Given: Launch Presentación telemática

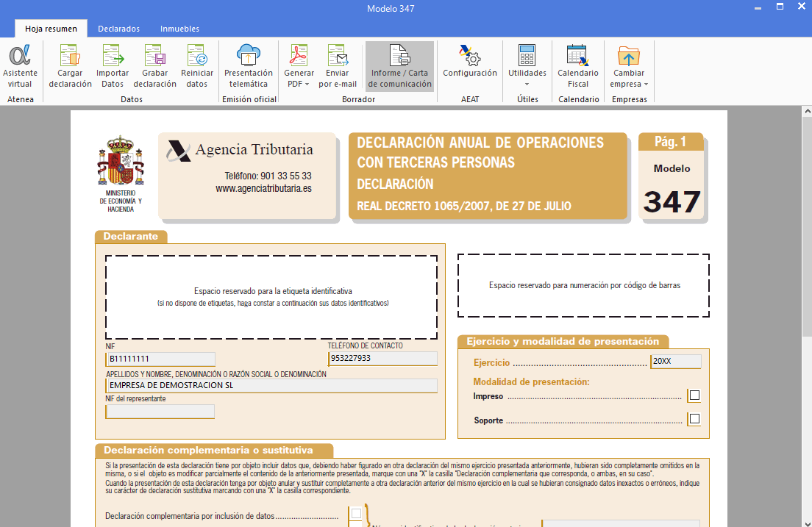Looking at the screenshot, I should click(x=248, y=66).
